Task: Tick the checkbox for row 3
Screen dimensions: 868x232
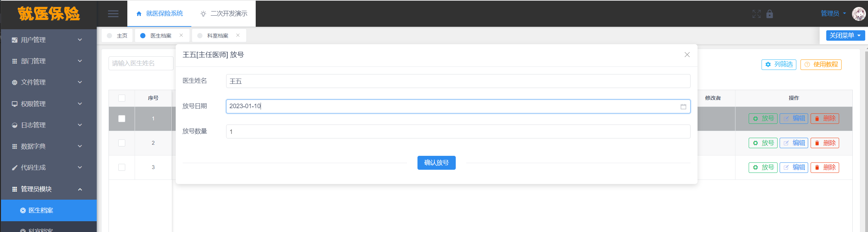Action: pos(122,167)
